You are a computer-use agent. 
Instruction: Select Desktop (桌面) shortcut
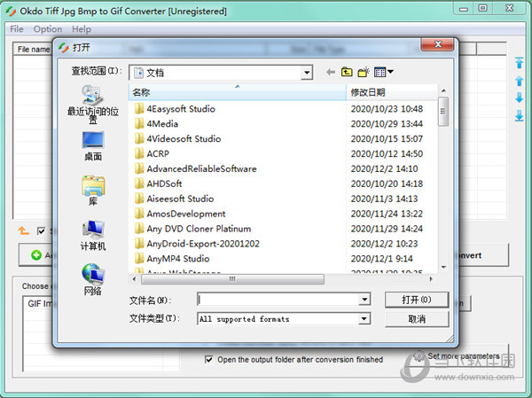92,146
